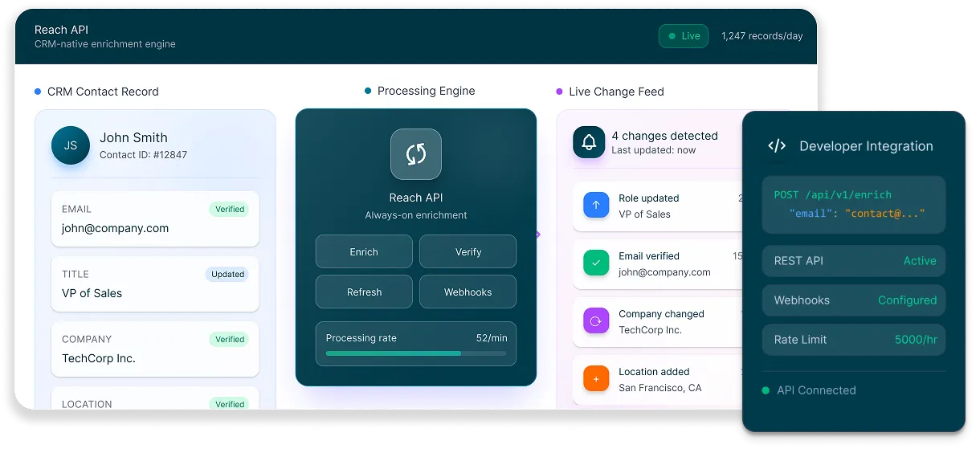Click the green checkmark Email verified icon
This screenshot has height=453, width=980.
click(x=596, y=263)
